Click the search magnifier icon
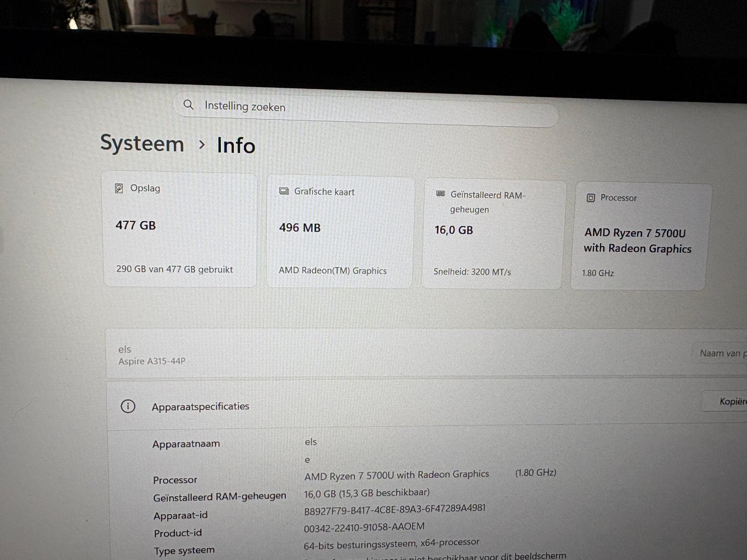The image size is (747, 560). point(188,105)
